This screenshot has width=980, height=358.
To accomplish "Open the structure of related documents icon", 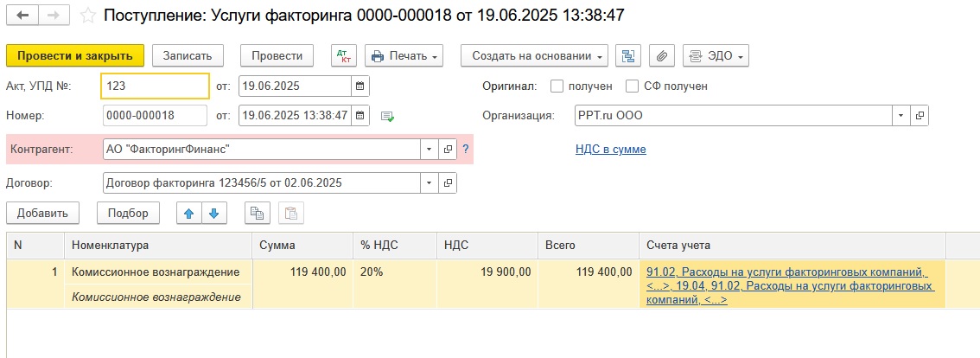I will coord(628,55).
